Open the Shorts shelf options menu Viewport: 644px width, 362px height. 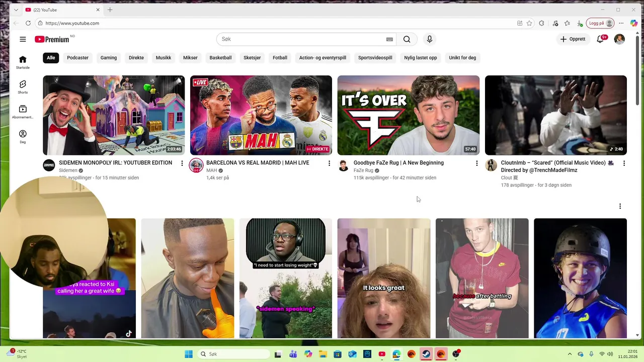pos(620,206)
